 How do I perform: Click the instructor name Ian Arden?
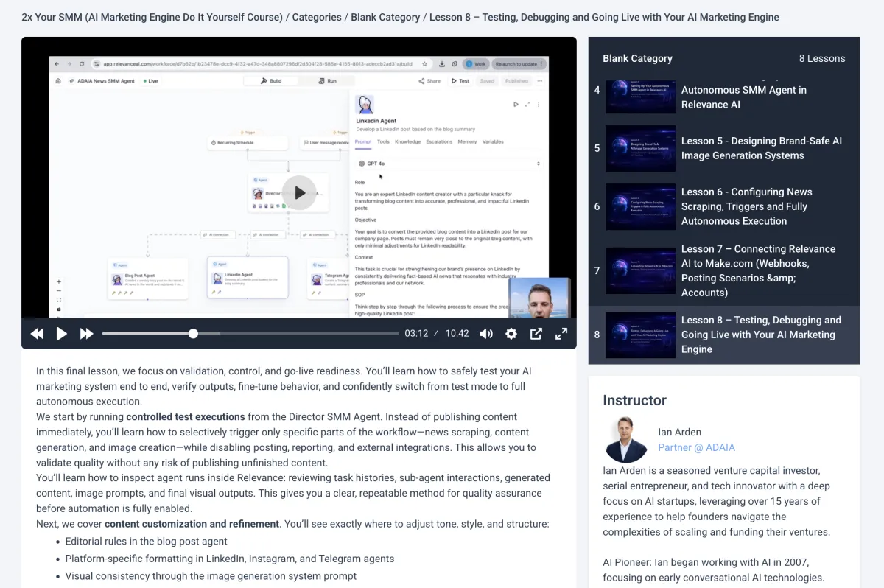(679, 432)
